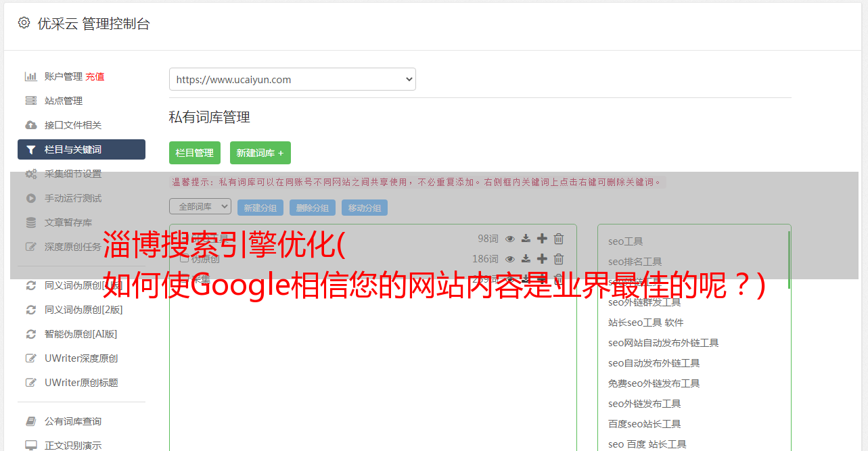Image resolution: width=868 pixels, height=451 pixels.
Task: Open the https://www.ucaiyun.com site dropdown
Action: [x=292, y=79]
